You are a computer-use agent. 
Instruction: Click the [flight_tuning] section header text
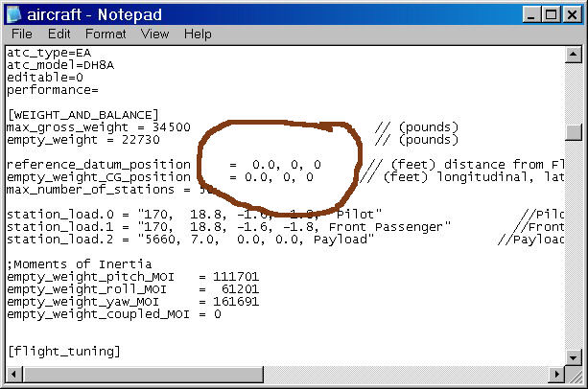click(x=63, y=352)
